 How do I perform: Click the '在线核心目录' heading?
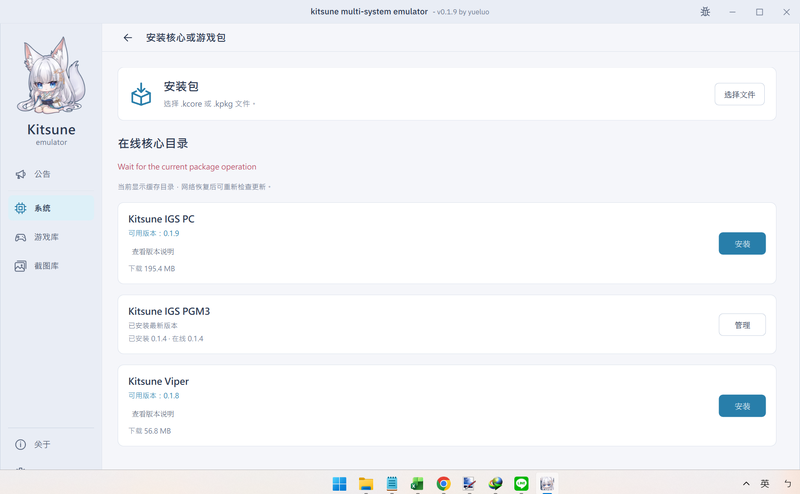coord(153,143)
